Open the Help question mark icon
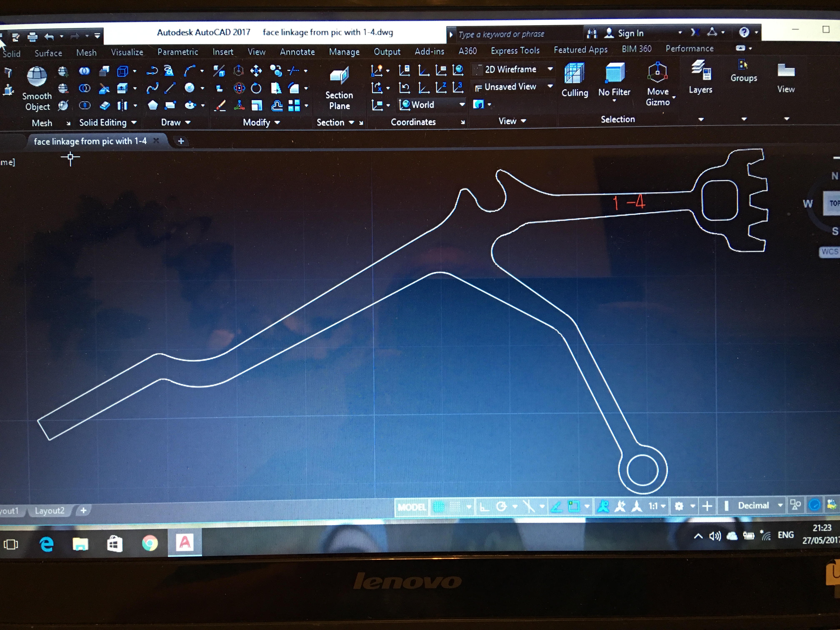This screenshot has height=630, width=840. coord(744,32)
